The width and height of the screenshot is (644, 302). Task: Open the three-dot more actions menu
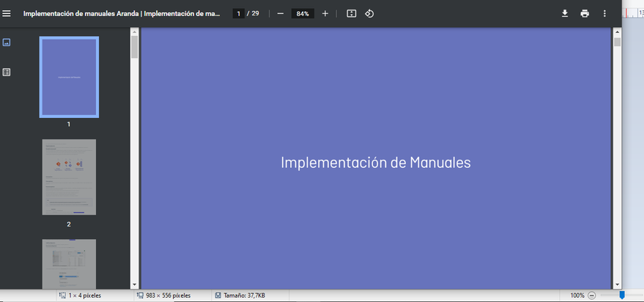point(604,13)
